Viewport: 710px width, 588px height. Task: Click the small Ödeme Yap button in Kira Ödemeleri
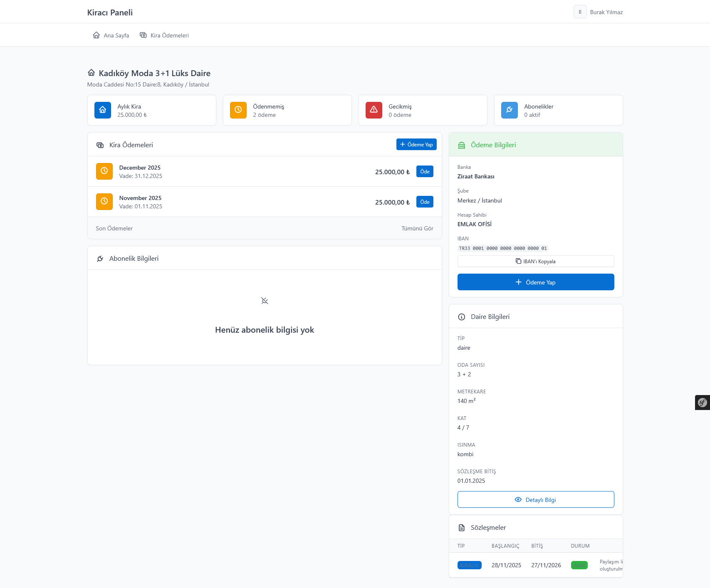tap(416, 144)
